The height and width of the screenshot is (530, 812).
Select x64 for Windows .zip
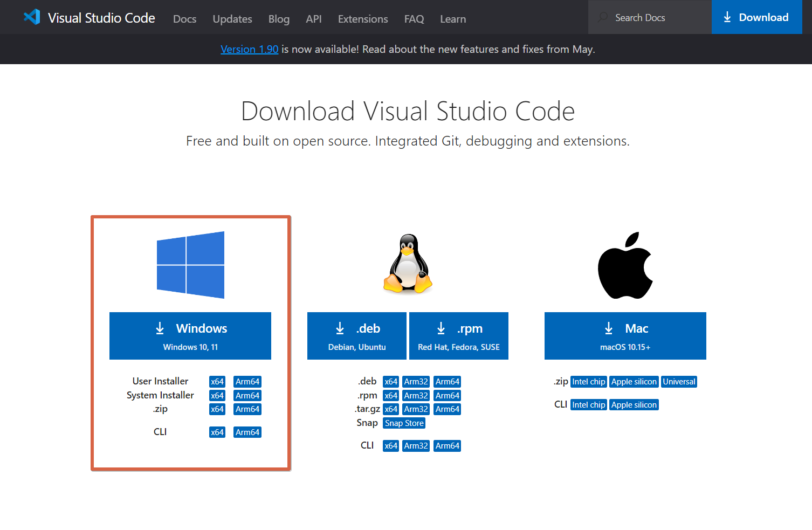(217, 409)
